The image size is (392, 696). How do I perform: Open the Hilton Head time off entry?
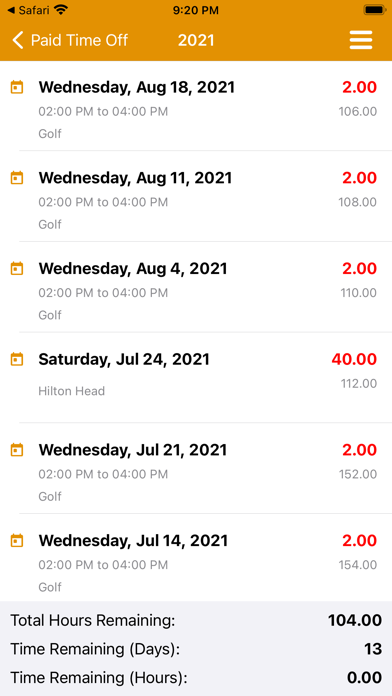pos(196,378)
